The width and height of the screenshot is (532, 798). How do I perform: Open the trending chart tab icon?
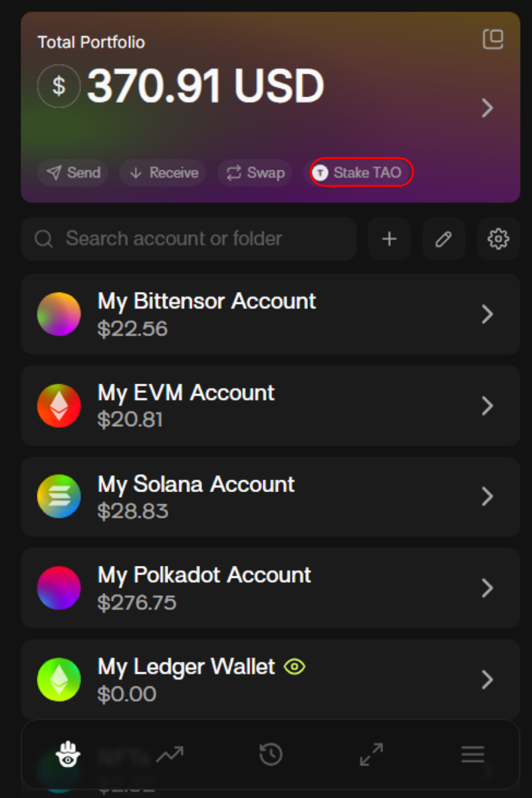point(170,754)
